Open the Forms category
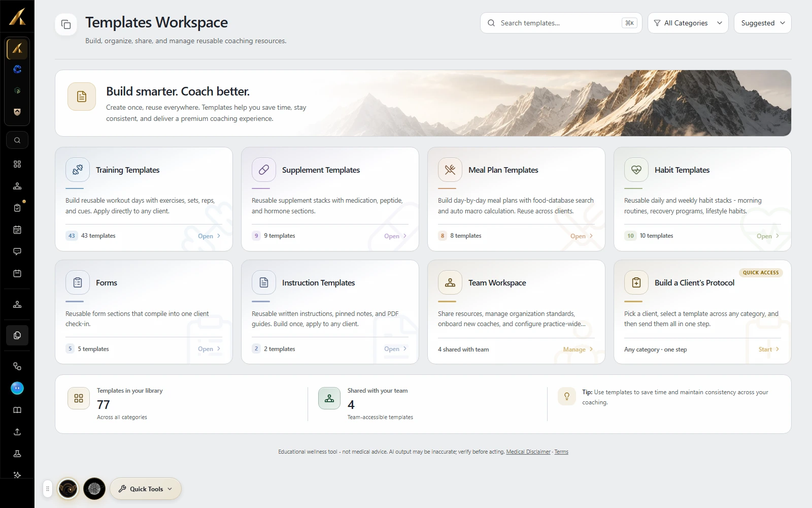The height and width of the screenshot is (508, 812). [x=209, y=349]
